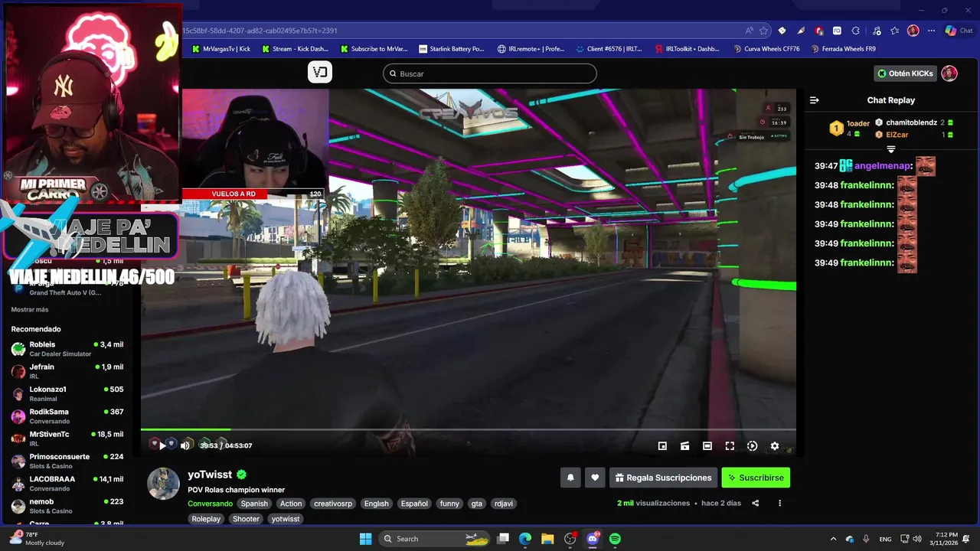Image resolution: width=980 pixels, height=551 pixels.
Task: Select the Shooter tag
Action: (246, 519)
